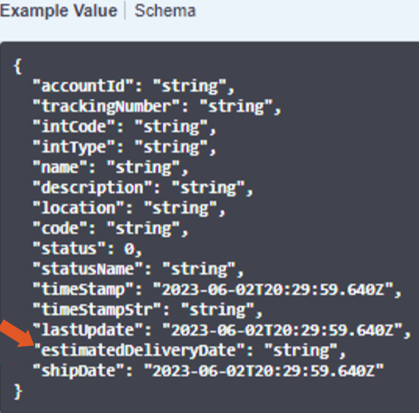Viewport: 419px width, 413px height.
Task: Click the status value 0
Action: (x=129, y=249)
